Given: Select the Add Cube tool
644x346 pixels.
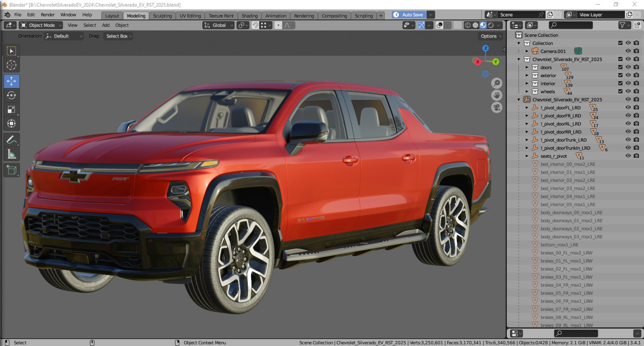Looking at the screenshot, I should pos(11,170).
